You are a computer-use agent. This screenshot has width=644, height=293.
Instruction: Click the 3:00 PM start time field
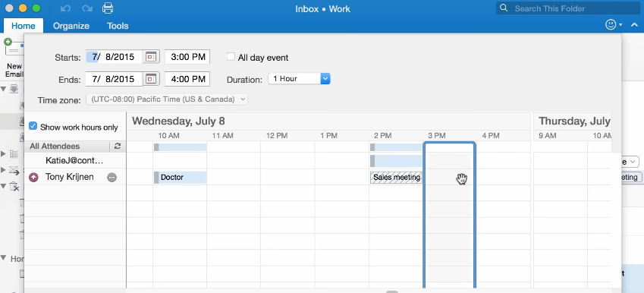point(187,57)
